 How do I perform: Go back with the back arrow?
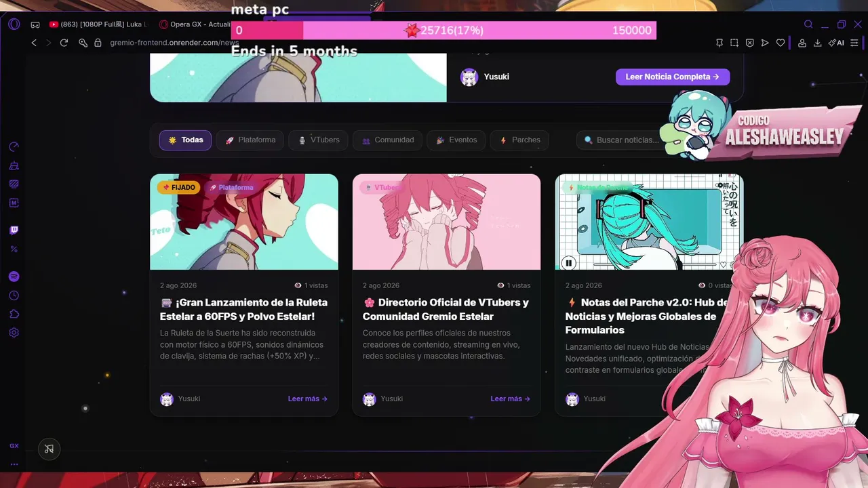coord(34,43)
